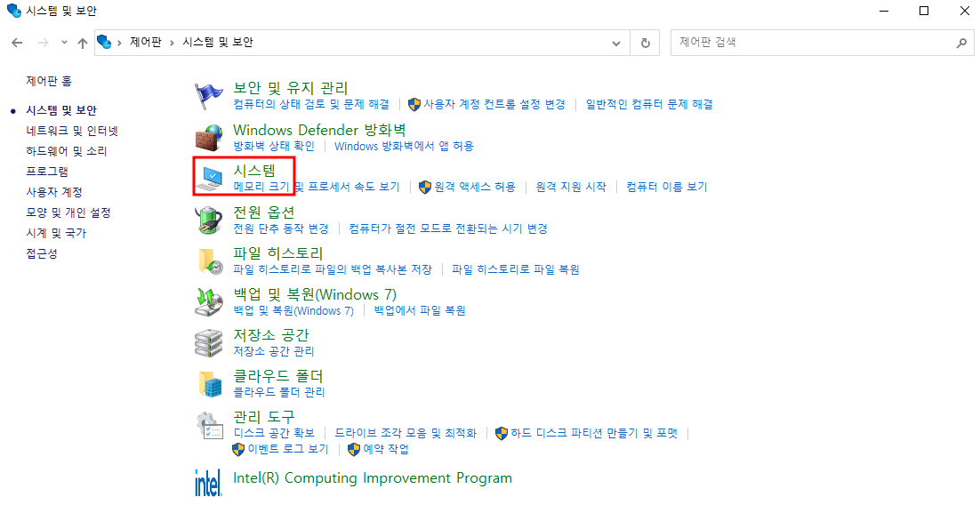Open Windows Defender 방화벽 heading link

[x=319, y=130]
